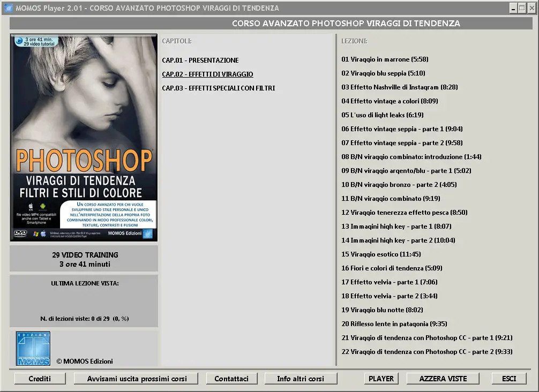Click Avvisami uscita prossimi corsi button
This screenshot has width=539, height=392.
136,379
